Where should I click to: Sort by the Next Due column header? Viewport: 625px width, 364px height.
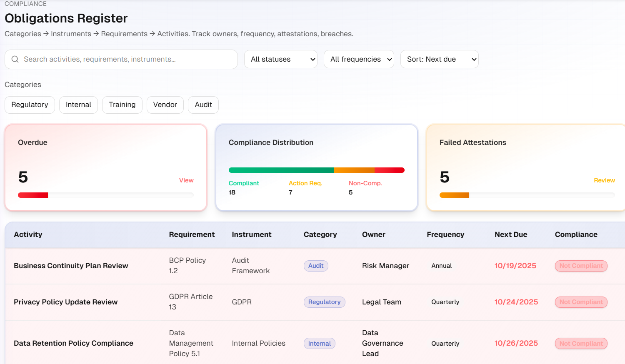click(x=511, y=234)
